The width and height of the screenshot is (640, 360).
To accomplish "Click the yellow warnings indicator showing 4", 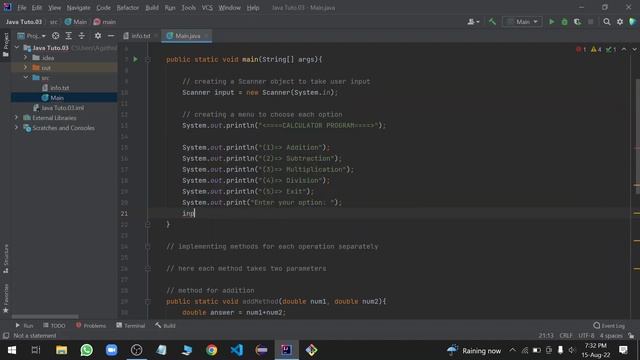I will (x=596, y=49).
